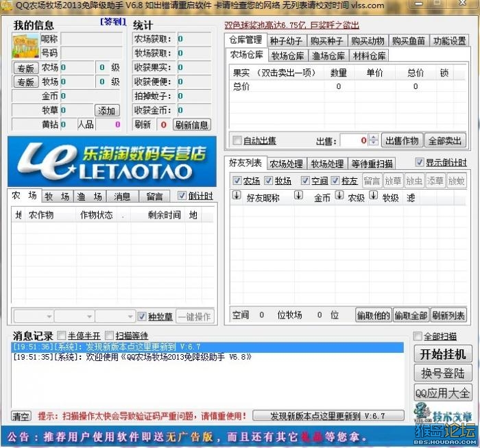Click 全部卖出 button

[x=445, y=140]
